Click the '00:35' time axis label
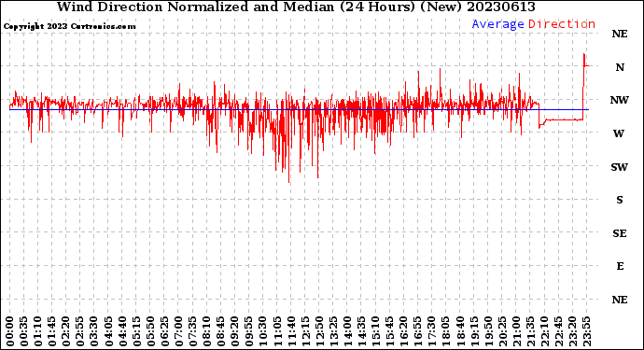 coord(24,331)
